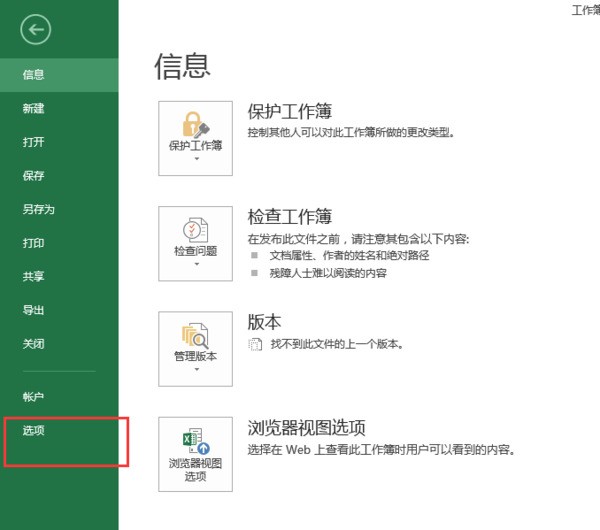Image resolution: width=600 pixels, height=530 pixels.
Task: Select 信息 in the left sidebar
Action: (x=34, y=74)
